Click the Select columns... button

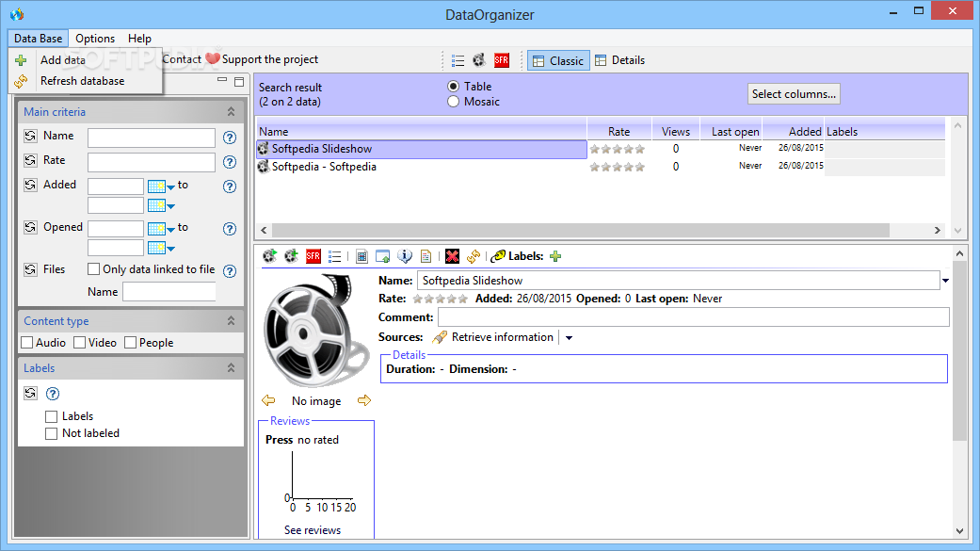[x=794, y=94]
